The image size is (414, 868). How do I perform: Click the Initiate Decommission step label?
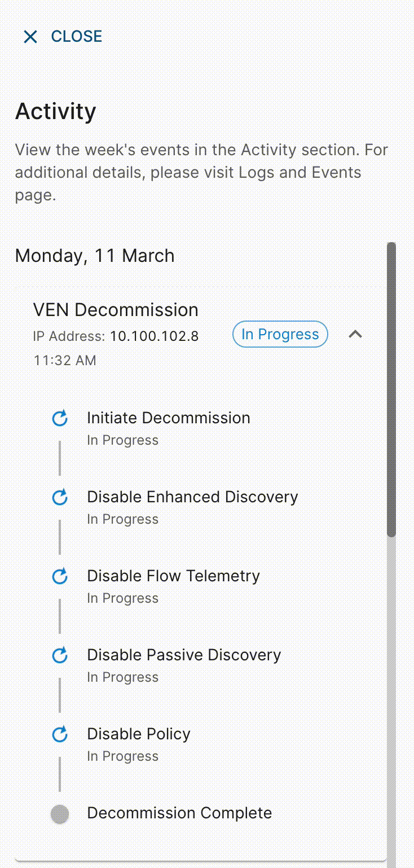point(168,418)
